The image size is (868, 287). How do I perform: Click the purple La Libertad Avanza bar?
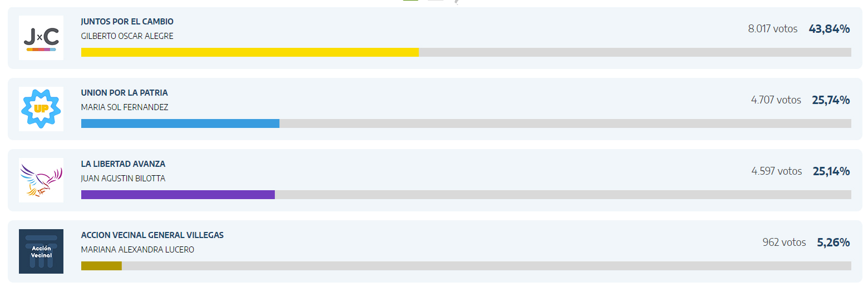[x=178, y=195]
